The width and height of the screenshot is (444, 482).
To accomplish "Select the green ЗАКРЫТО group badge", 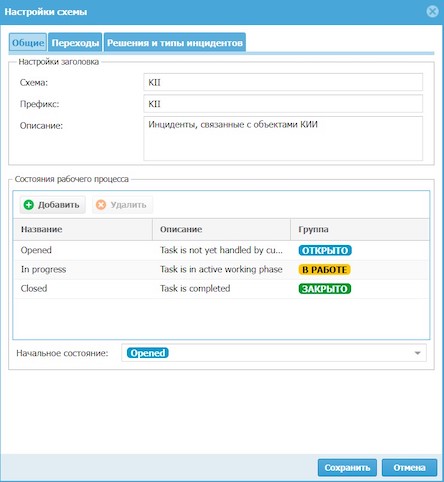I will click(x=325, y=289).
